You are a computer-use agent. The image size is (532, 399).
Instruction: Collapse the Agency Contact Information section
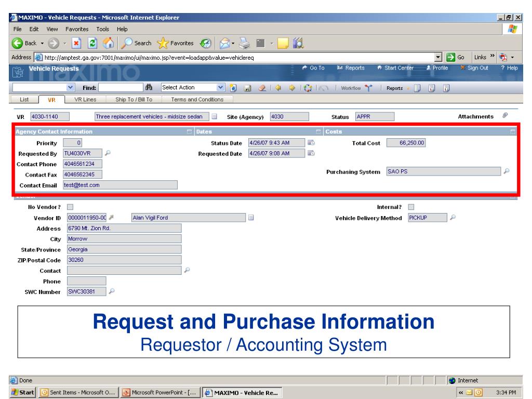[189, 131]
